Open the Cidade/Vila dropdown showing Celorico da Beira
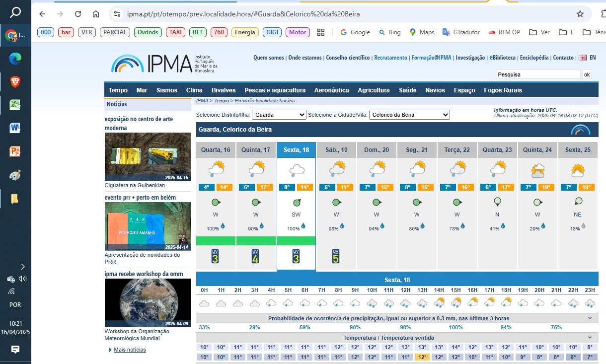This screenshot has width=606, height=364. [409, 115]
